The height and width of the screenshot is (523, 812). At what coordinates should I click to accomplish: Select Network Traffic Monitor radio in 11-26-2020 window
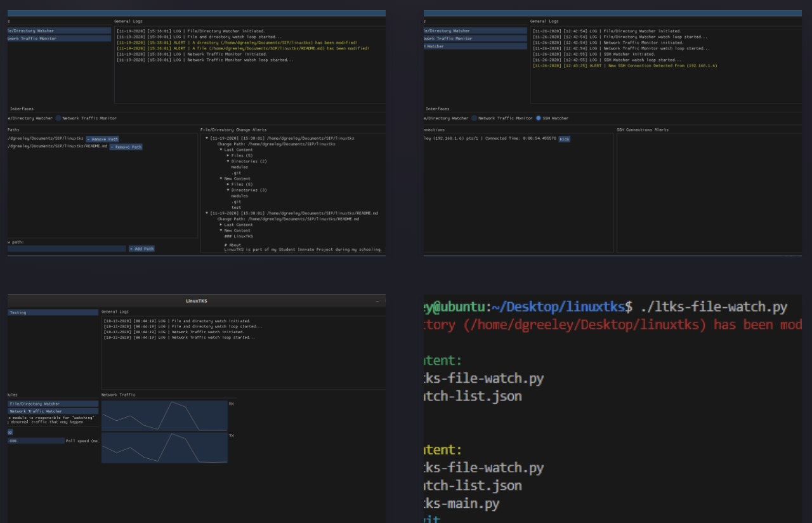(x=474, y=118)
